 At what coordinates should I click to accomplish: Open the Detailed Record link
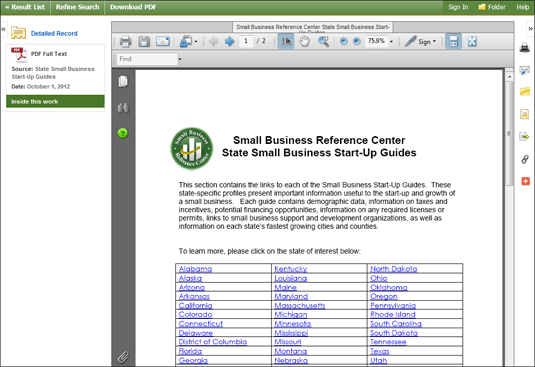(54, 33)
